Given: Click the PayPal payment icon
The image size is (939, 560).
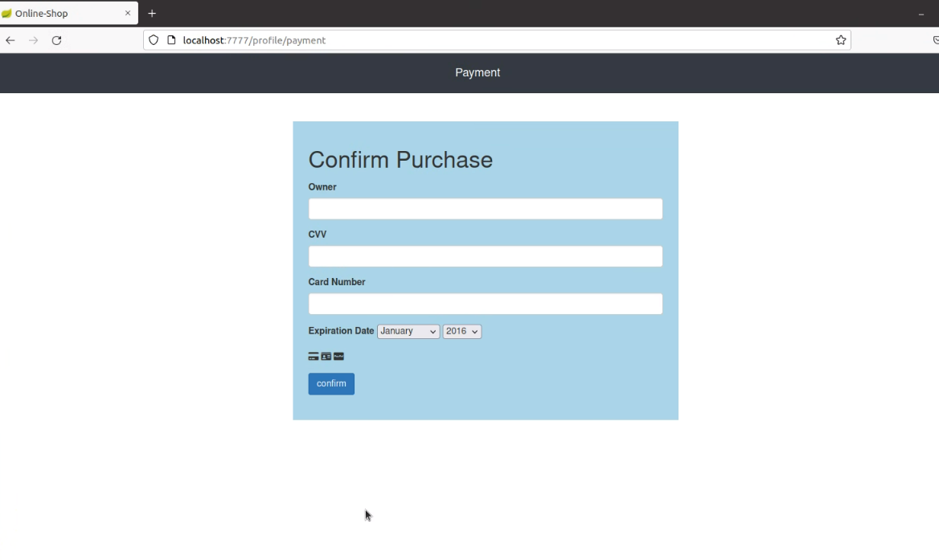Looking at the screenshot, I should click(339, 357).
